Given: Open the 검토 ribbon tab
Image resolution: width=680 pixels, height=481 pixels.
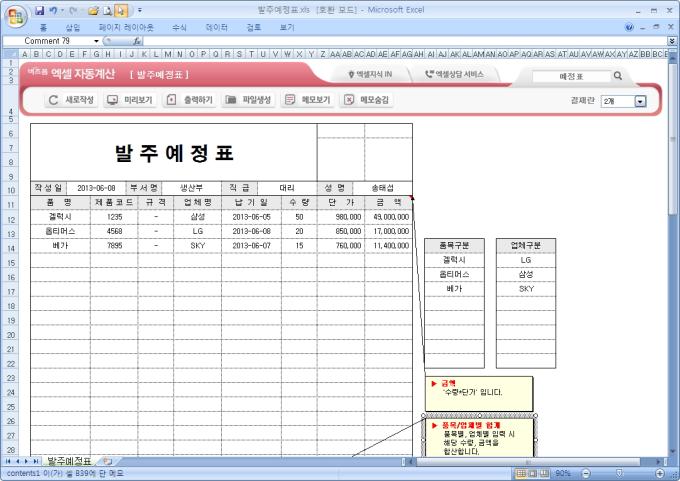Looking at the screenshot, I should (x=254, y=28).
